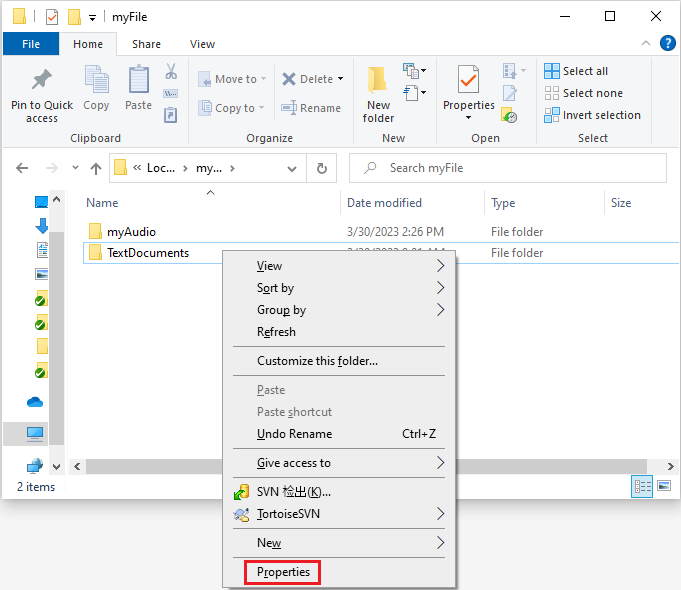The width and height of the screenshot is (681, 590).
Task: Click inside Search myFile field
Action: click(508, 168)
